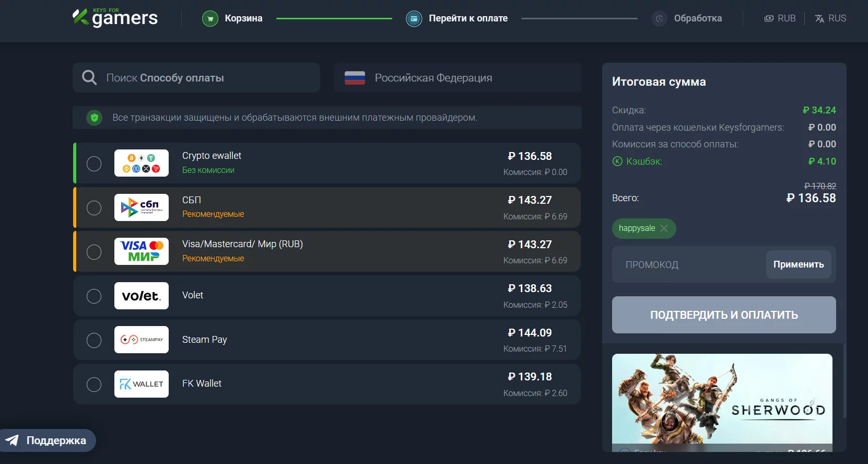The width and height of the screenshot is (868, 464).
Task: Open the RUS language selector
Action: coord(830,18)
